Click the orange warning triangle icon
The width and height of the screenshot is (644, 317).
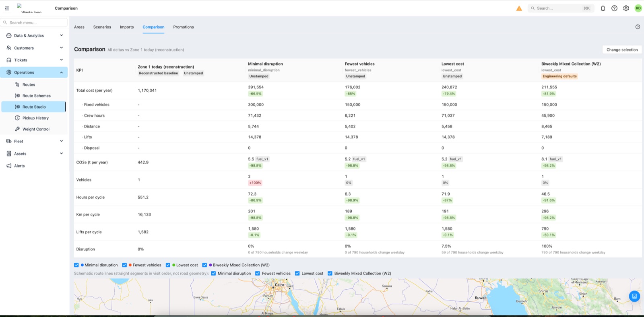[x=519, y=8]
